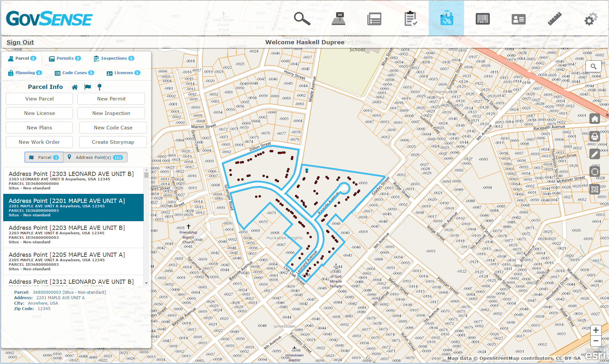Image resolution: width=609 pixels, height=364 pixels.
Task: Open the contact card icon in the top toolbar
Action: click(x=518, y=18)
